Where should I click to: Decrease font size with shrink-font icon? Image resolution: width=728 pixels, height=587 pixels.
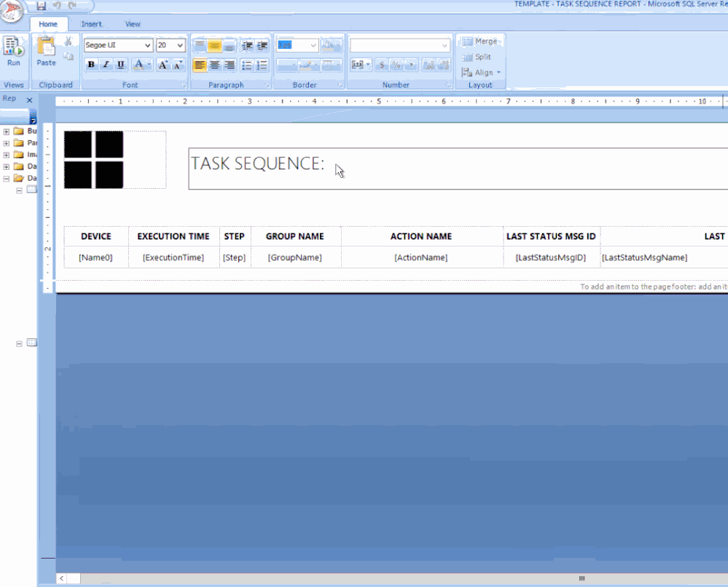click(x=179, y=65)
